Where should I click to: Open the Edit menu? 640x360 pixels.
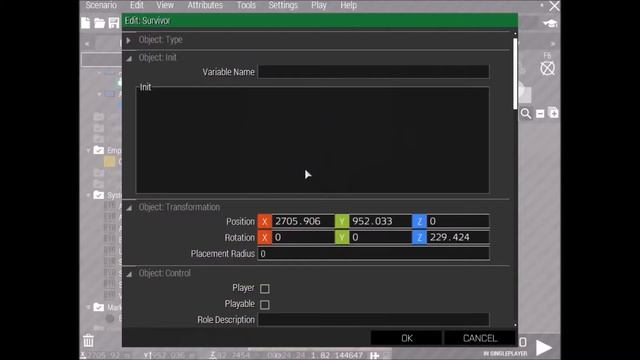[137, 5]
